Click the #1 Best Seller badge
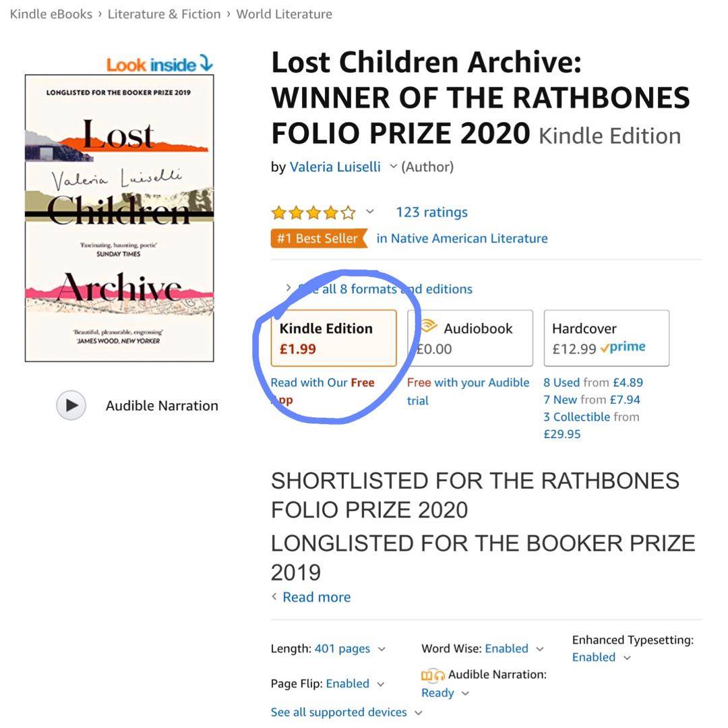The width and height of the screenshot is (728, 728). [x=318, y=239]
